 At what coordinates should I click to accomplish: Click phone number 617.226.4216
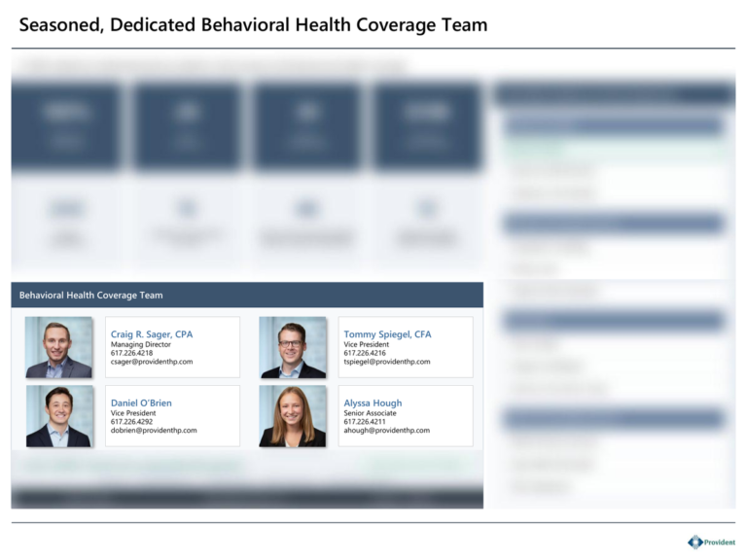click(x=365, y=353)
